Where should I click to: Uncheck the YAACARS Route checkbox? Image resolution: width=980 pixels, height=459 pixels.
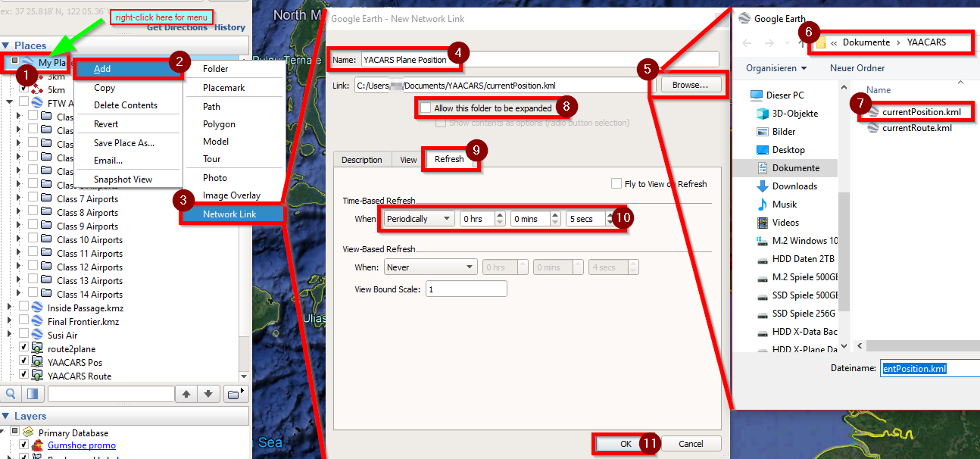(x=23, y=376)
